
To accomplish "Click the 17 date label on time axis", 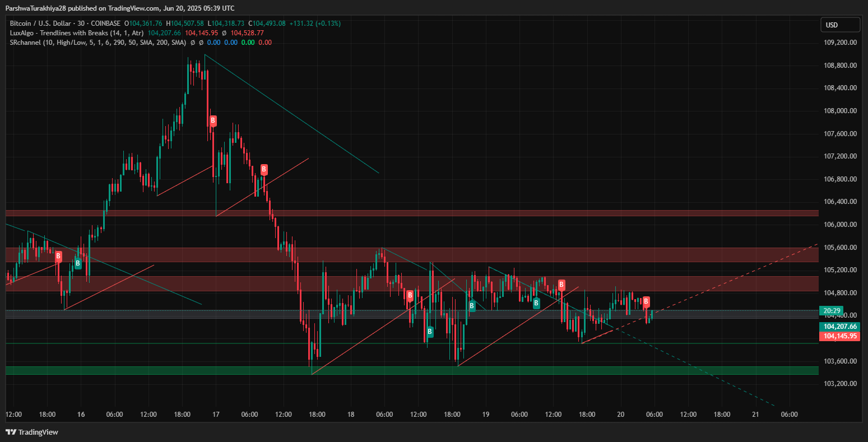I will pos(216,415).
